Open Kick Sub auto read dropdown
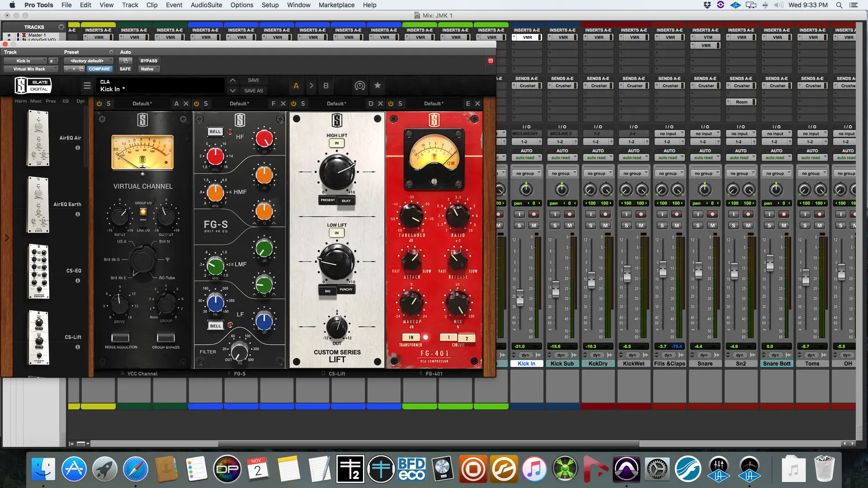This screenshot has height=488, width=868. [x=562, y=158]
